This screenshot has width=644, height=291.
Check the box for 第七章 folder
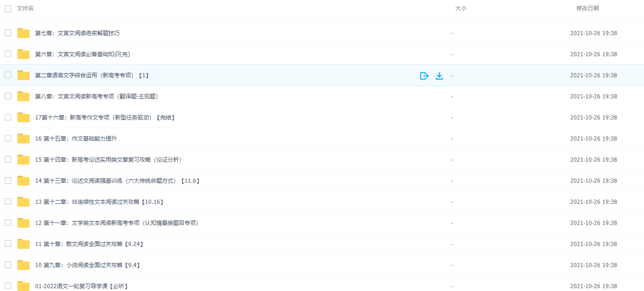click(x=8, y=33)
